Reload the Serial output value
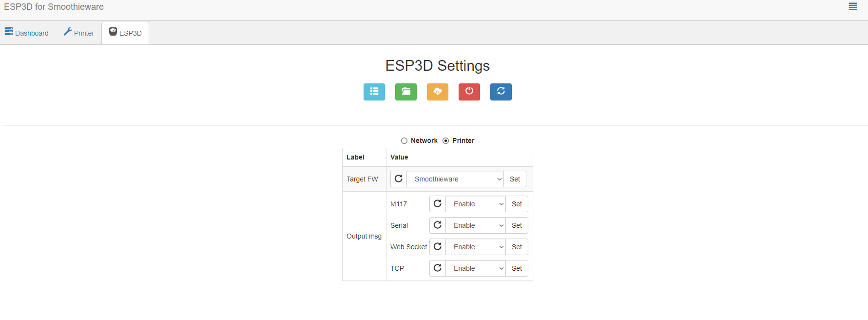Screen dimensions: 868x320 click(x=438, y=225)
